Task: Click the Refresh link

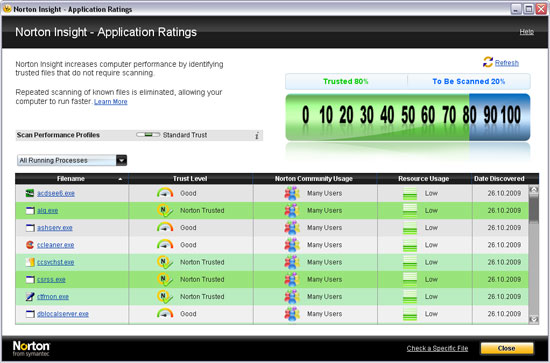Action: click(x=507, y=63)
